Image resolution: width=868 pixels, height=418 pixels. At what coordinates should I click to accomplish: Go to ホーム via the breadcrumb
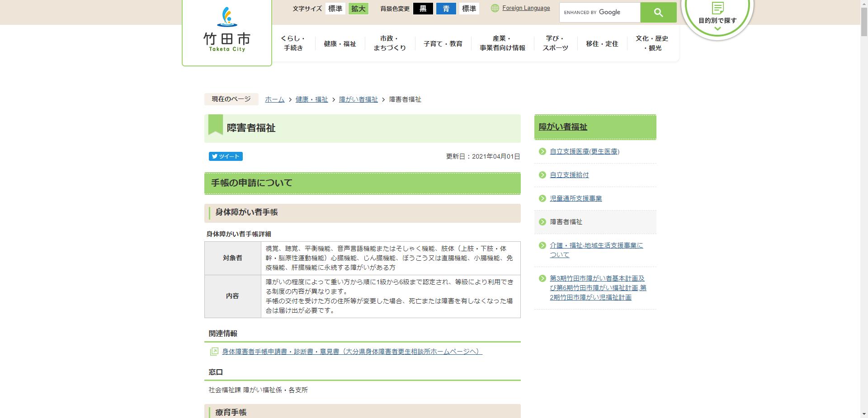pyautogui.click(x=274, y=99)
